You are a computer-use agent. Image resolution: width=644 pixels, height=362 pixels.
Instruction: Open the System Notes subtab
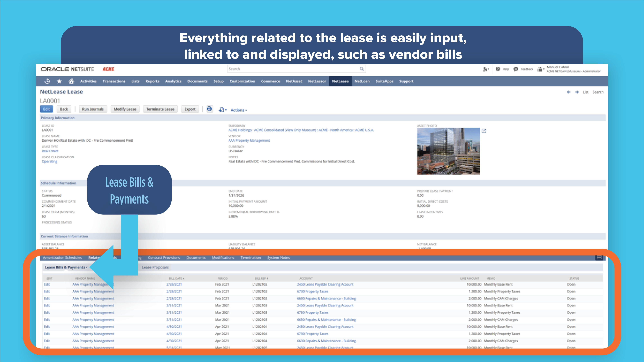(x=278, y=258)
